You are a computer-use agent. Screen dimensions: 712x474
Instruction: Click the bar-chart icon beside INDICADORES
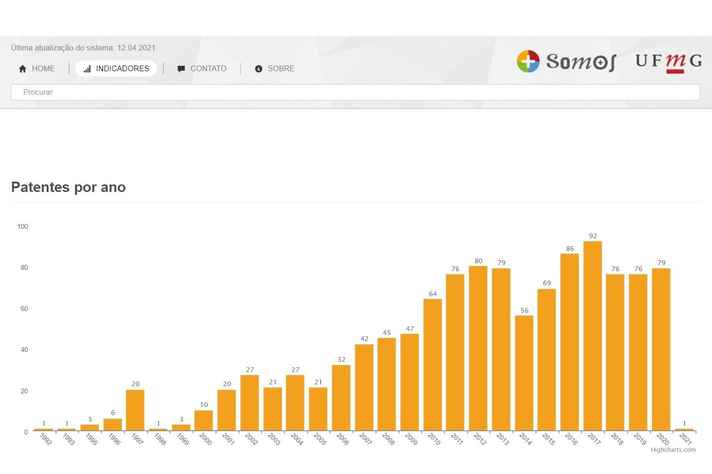87,69
